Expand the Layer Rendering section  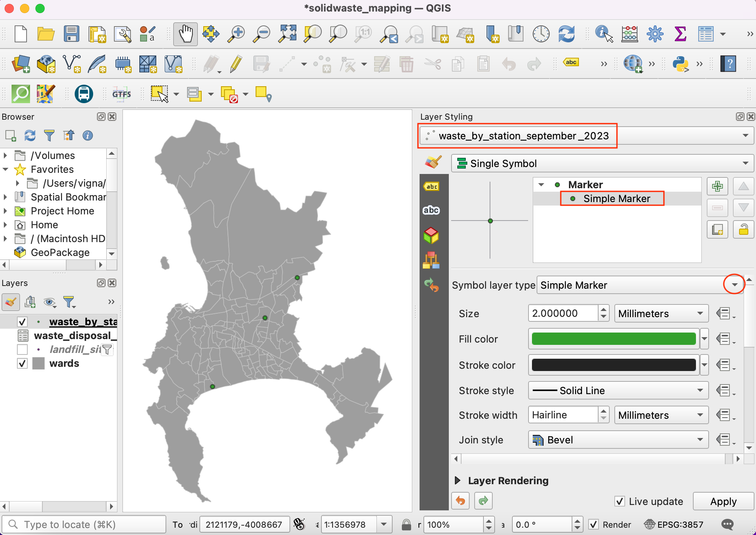pos(458,480)
